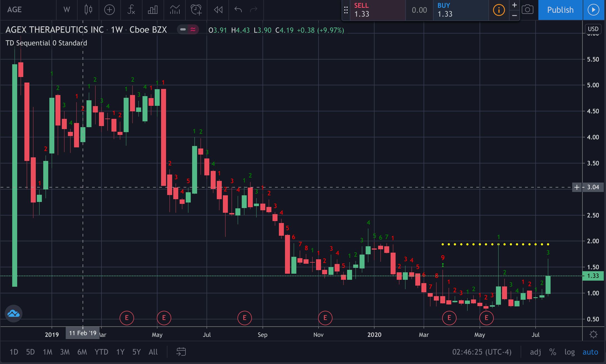Open the indicators fx menu
This screenshot has width=606, height=364.
(131, 10)
